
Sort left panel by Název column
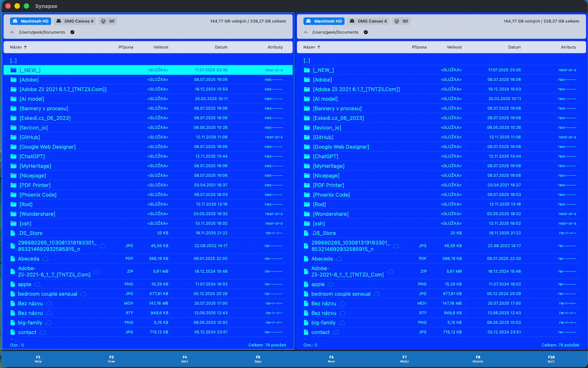pyautogui.click(x=18, y=47)
